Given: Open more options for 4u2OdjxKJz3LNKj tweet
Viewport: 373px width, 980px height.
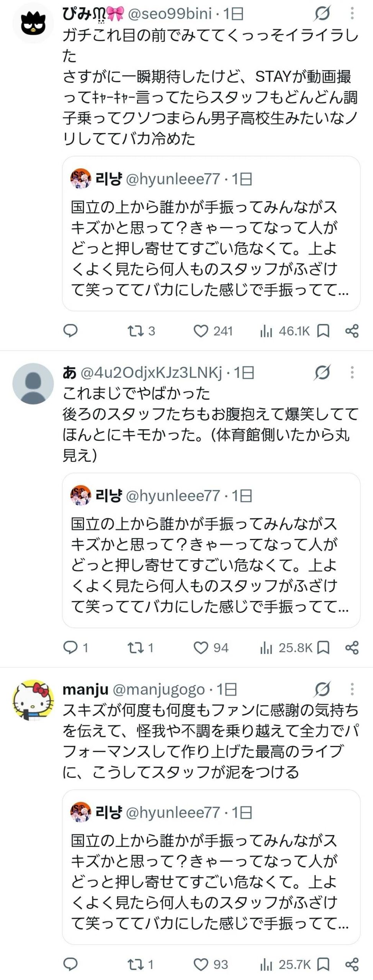Looking at the screenshot, I should click(352, 372).
